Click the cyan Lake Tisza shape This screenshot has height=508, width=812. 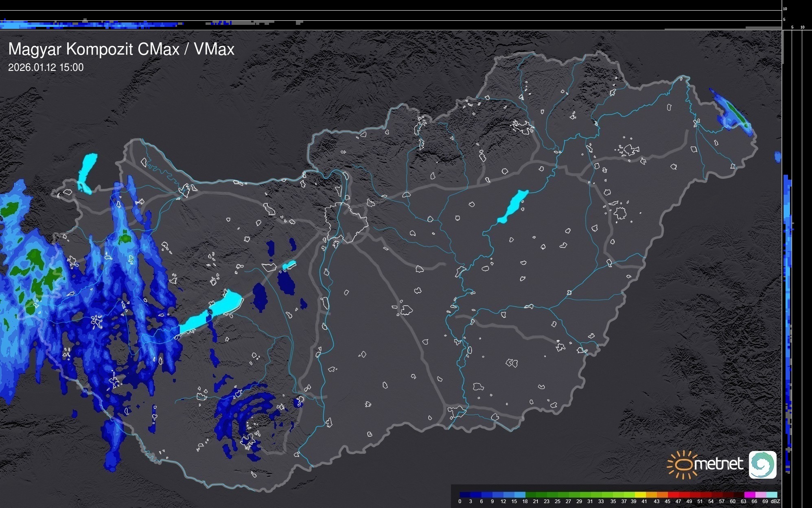click(513, 207)
